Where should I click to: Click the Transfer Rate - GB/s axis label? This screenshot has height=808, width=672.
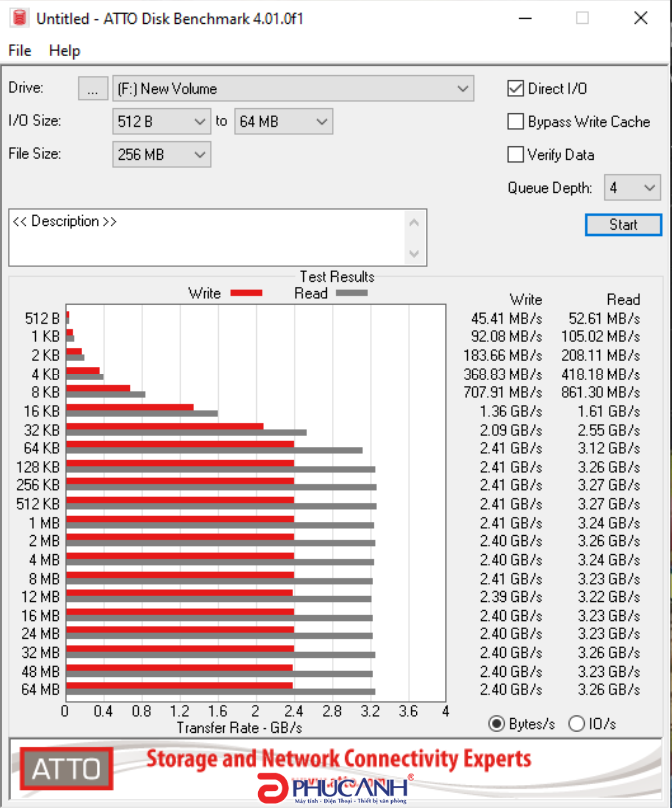[240, 728]
